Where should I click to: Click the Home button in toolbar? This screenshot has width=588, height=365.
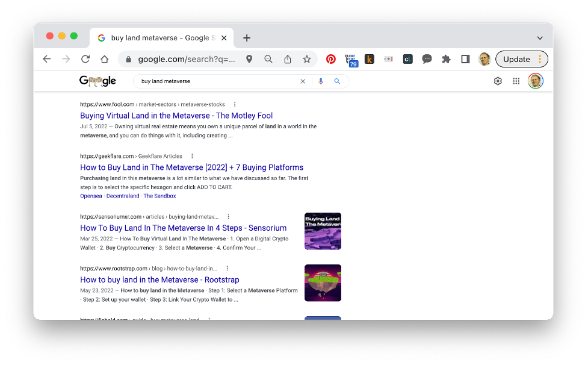point(105,59)
